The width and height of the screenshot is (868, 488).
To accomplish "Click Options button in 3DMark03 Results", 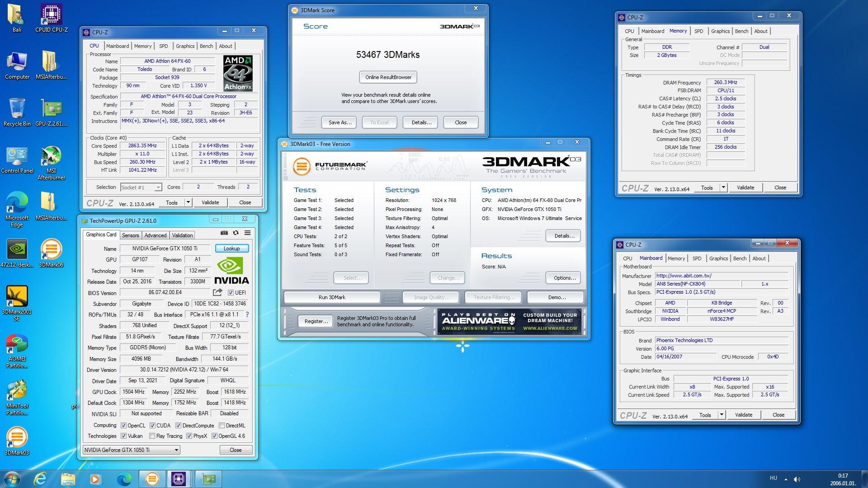I will click(x=564, y=278).
